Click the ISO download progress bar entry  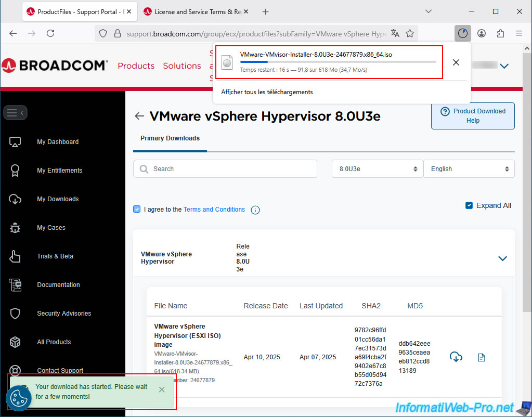329,62
